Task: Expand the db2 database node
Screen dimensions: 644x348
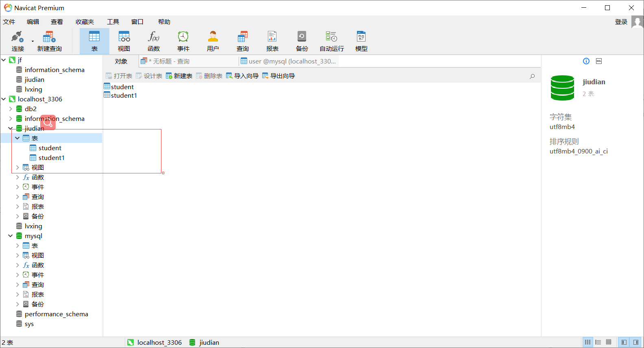Action: pyautogui.click(x=11, y=109)
